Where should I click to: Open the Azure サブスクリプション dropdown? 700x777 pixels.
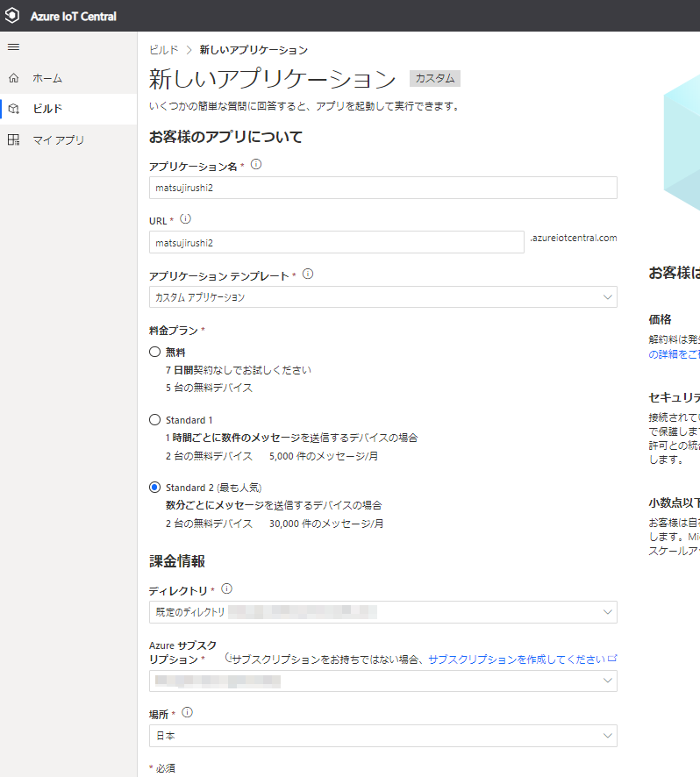(382, 681)
